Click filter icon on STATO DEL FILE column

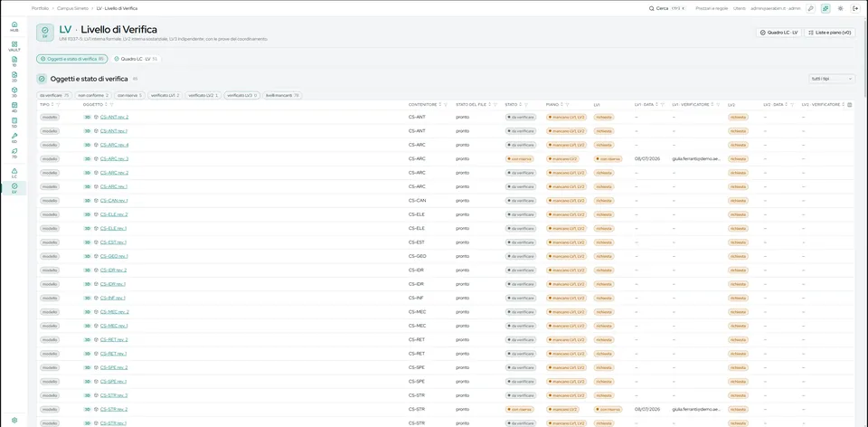point(495,104)
